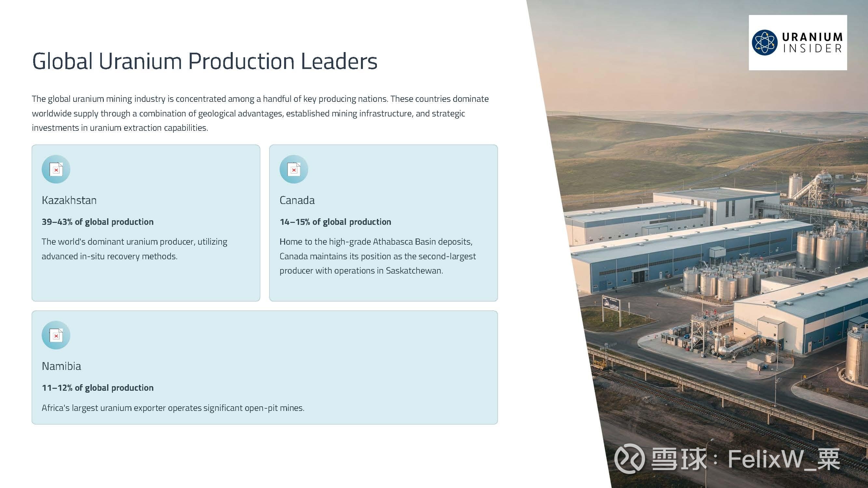Viewport: 868px width, 488px height.
Task: Click the URANIUM INSIDER logo text
Action: coord(812,42)
